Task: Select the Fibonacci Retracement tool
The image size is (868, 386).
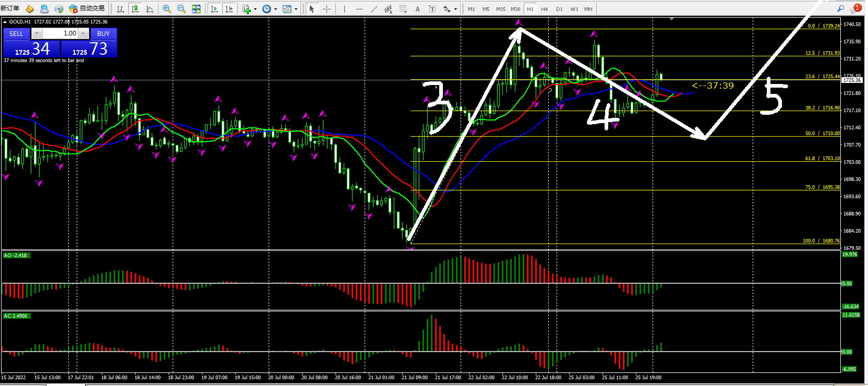Action: tap(403, 9)
